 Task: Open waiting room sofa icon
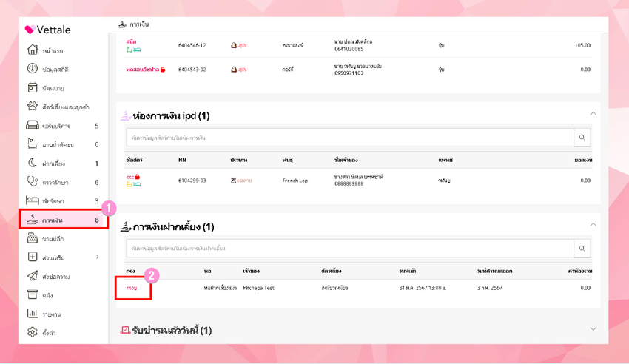(x=33, y=125)
